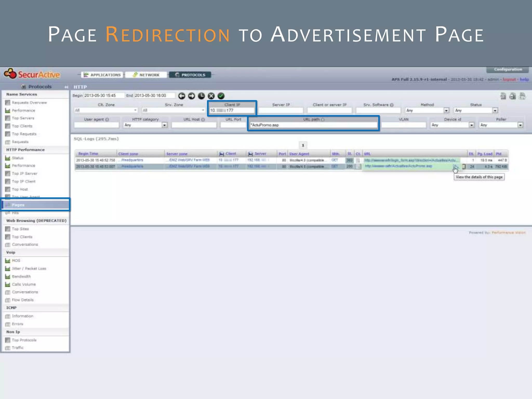Open the Status dropdown
The height and width of the screenshot is (399, 532).
[x=476, y=111]
